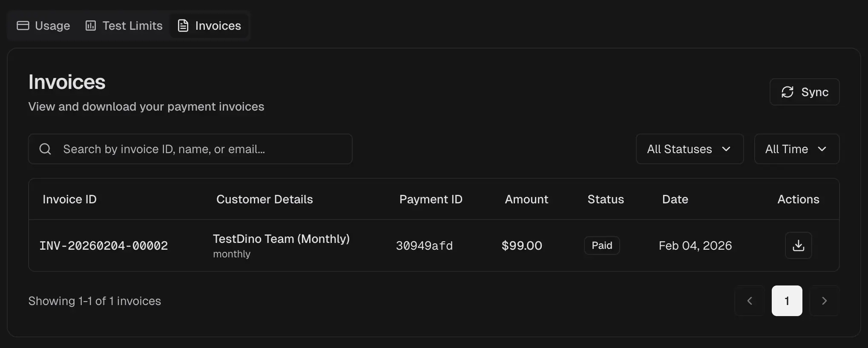Open the All Statuses dropdown
Viewport: 868px width, 348px height.
[x=689, y=149]
